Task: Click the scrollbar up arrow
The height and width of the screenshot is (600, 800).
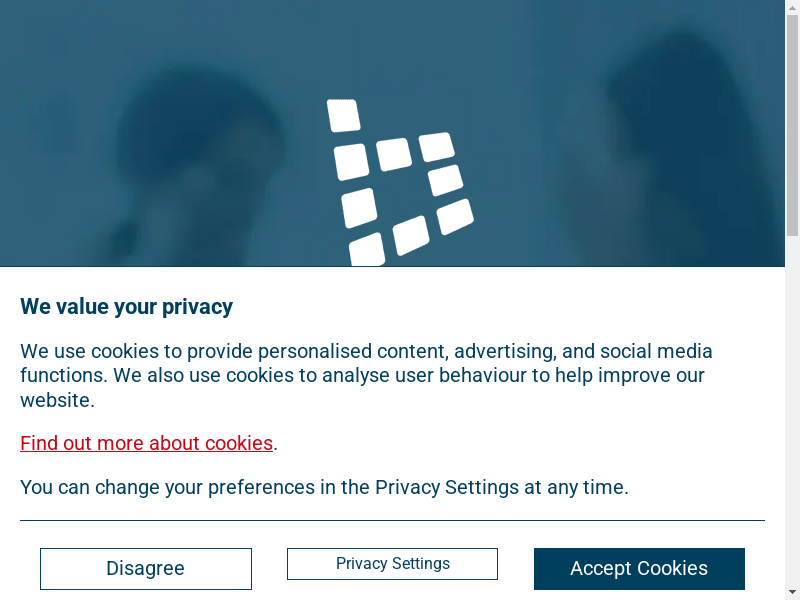Action: pyautogui.click(x=792, y=7)
